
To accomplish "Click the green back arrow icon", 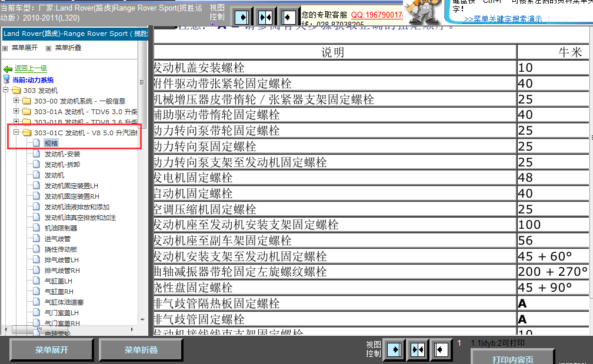I will (x=8, y=69).
